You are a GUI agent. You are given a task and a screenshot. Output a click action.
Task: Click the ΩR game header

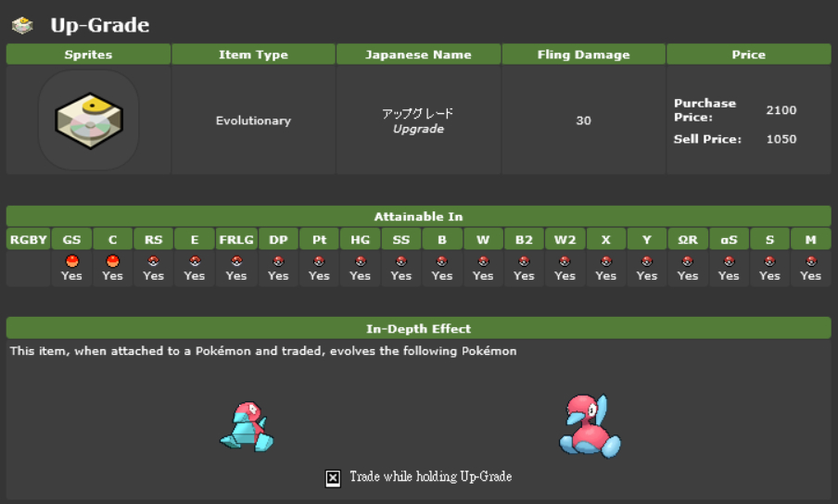pyautogui.click(x=688, y=239)
